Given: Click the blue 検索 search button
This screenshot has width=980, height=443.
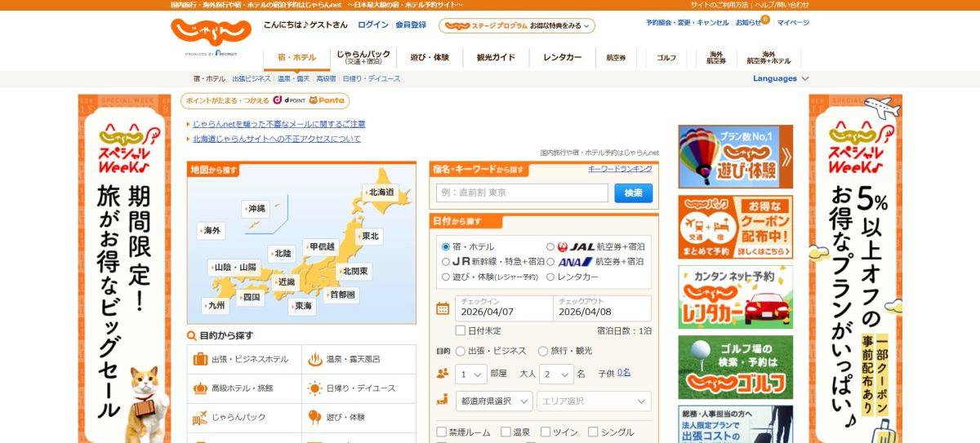Looking at the screenshot, I should click(634, 193).
